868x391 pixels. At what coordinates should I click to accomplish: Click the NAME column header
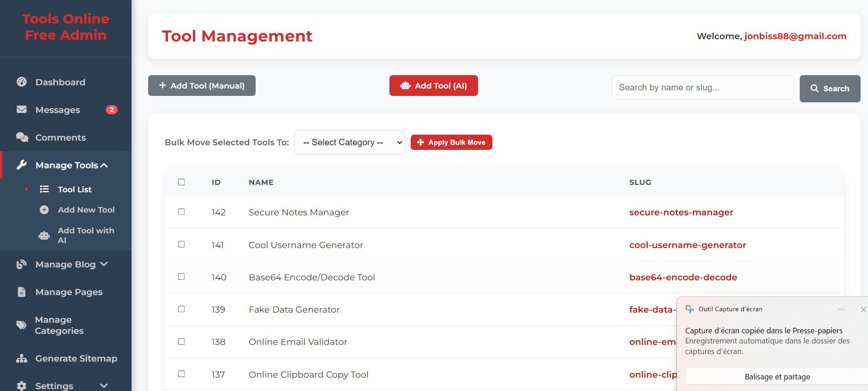coord(261,183)
